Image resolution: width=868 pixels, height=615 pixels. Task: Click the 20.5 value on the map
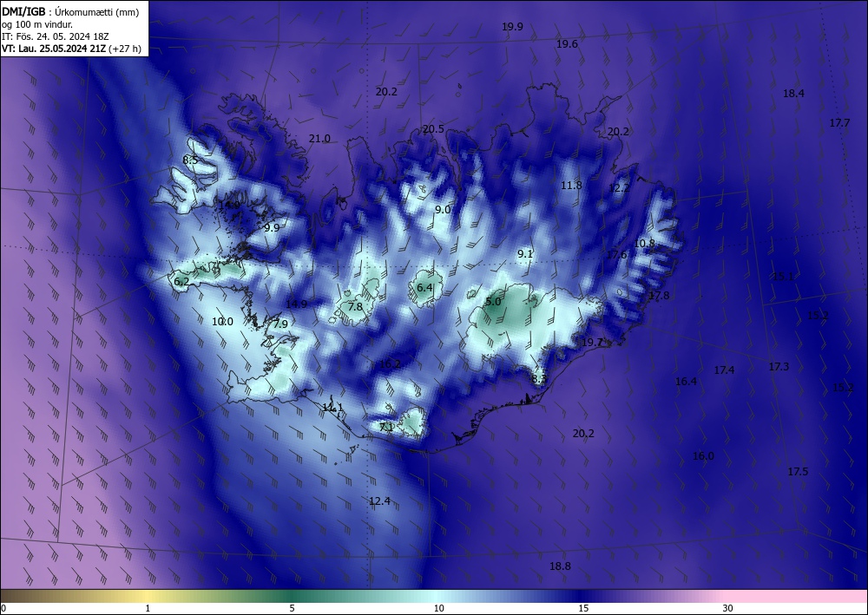tap(433, 129)
